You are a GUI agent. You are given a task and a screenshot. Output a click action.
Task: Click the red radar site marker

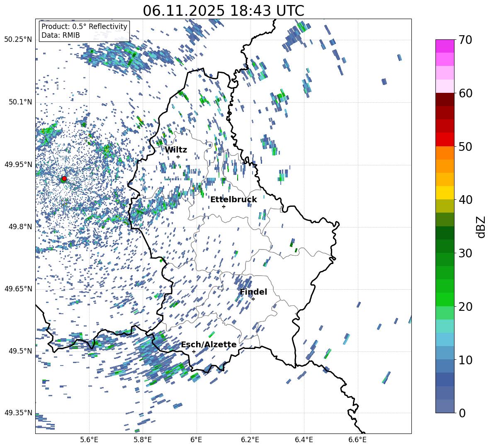point(64,178)
